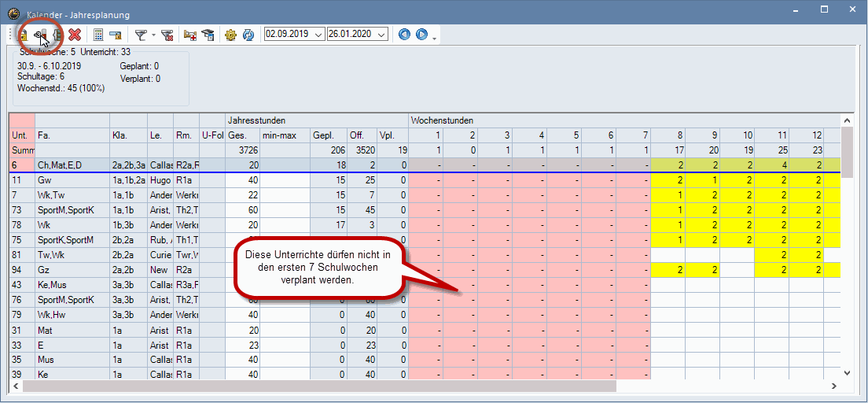Viewport: 868px width, 403px height.
Task: Click the teacher cell 'Curie'
Action: 160,255
